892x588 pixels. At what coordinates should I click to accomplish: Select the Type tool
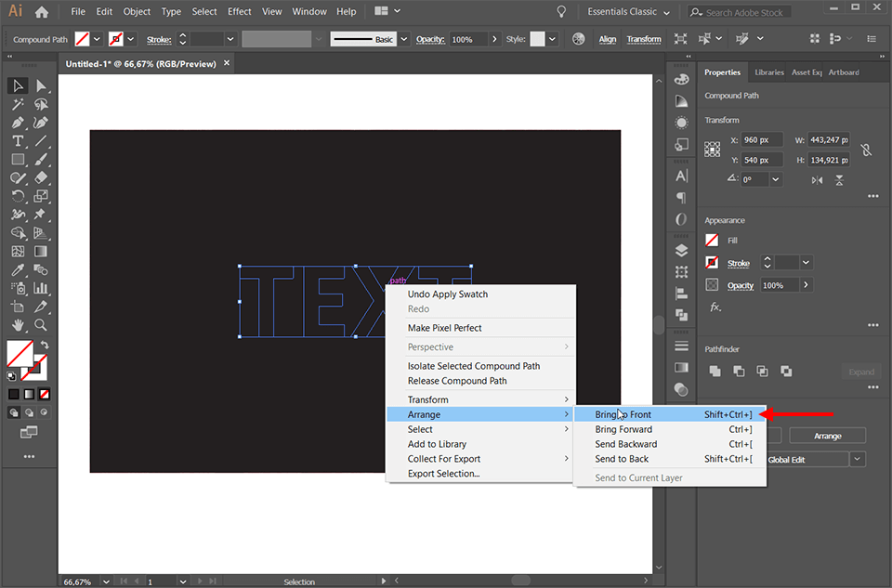17,140
